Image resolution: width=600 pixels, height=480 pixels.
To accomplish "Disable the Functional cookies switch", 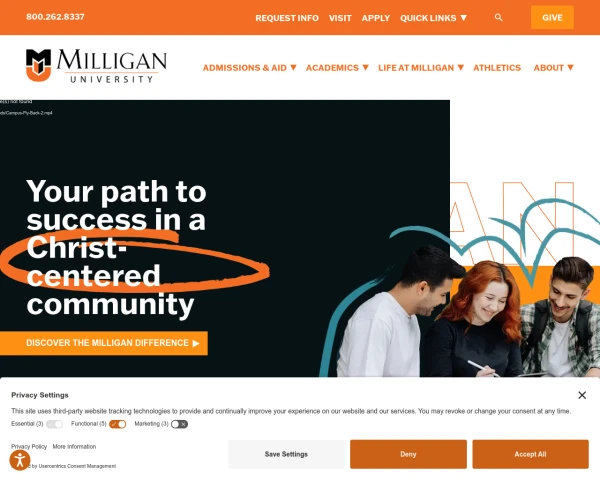I will 117,424.
